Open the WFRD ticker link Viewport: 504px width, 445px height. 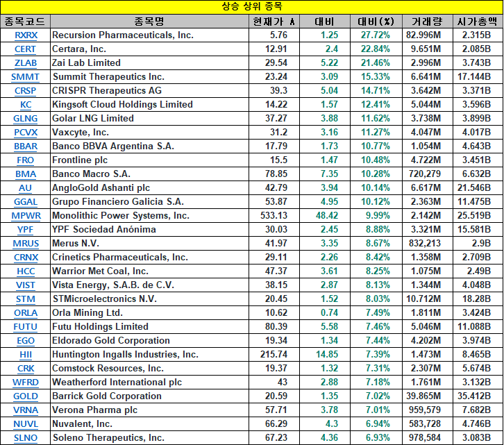tap(26, 383)
